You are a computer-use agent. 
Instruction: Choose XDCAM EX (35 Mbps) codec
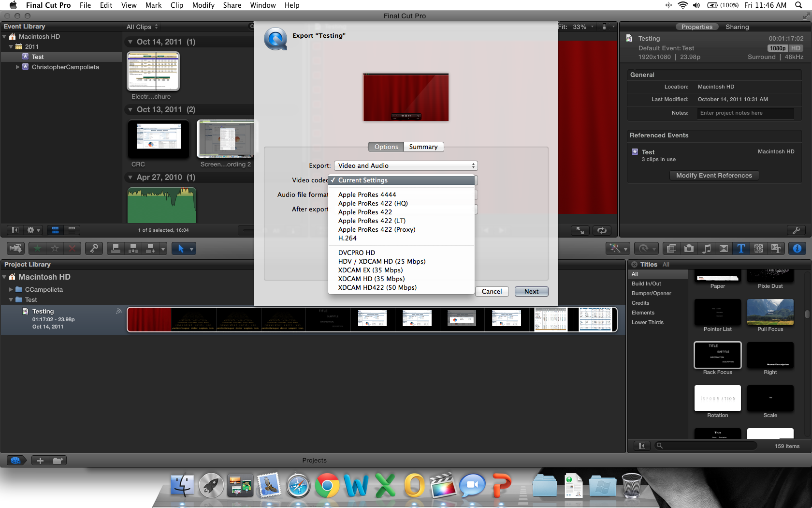pyautogui.click(x=401, y=270)
